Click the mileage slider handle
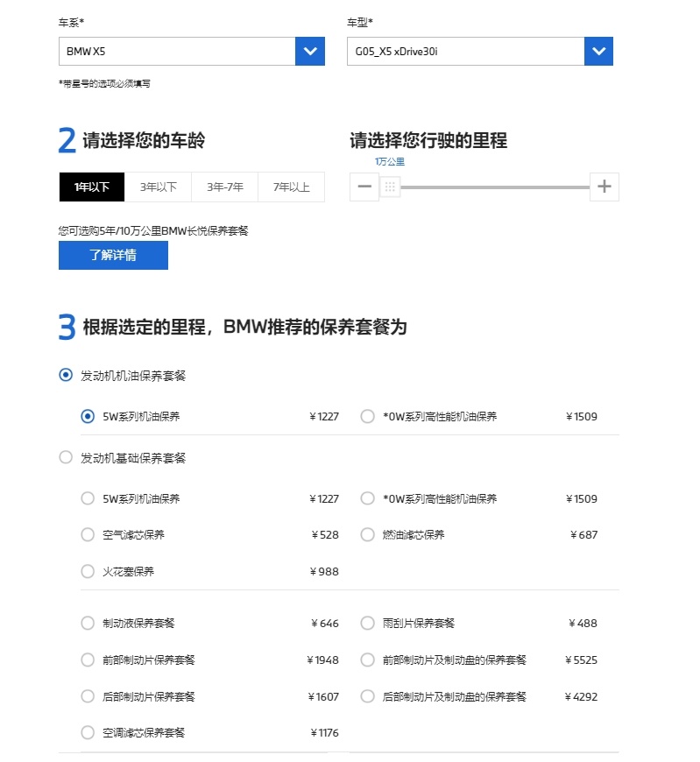 click(x=390, y=187)
